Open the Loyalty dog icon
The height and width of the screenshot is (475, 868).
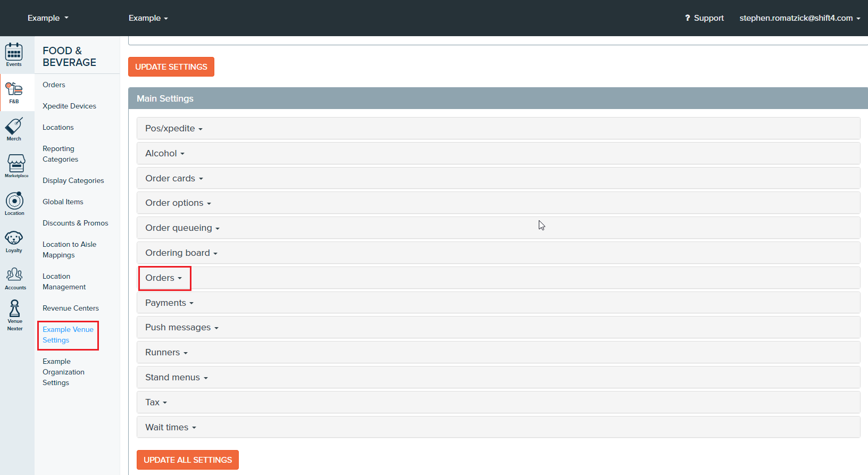pos(14,241)
